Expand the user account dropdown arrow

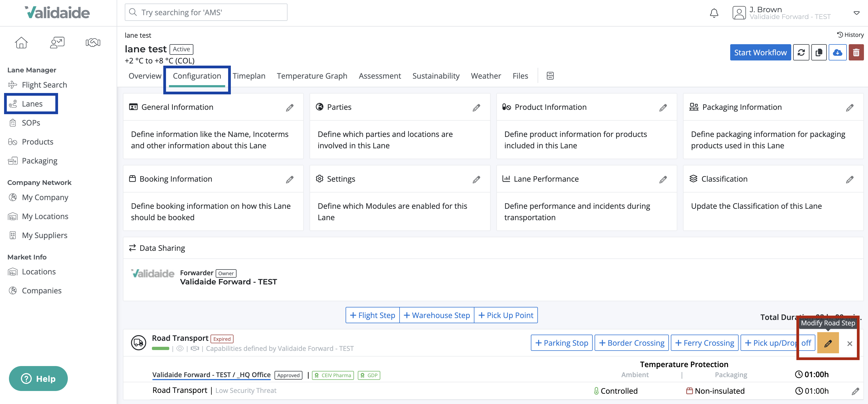point(856,13)
